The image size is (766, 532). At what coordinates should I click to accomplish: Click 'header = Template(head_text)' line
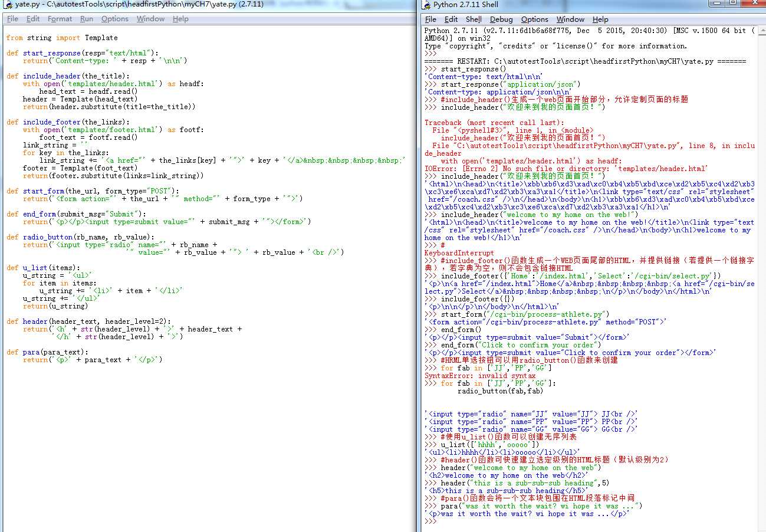(80, 99)
